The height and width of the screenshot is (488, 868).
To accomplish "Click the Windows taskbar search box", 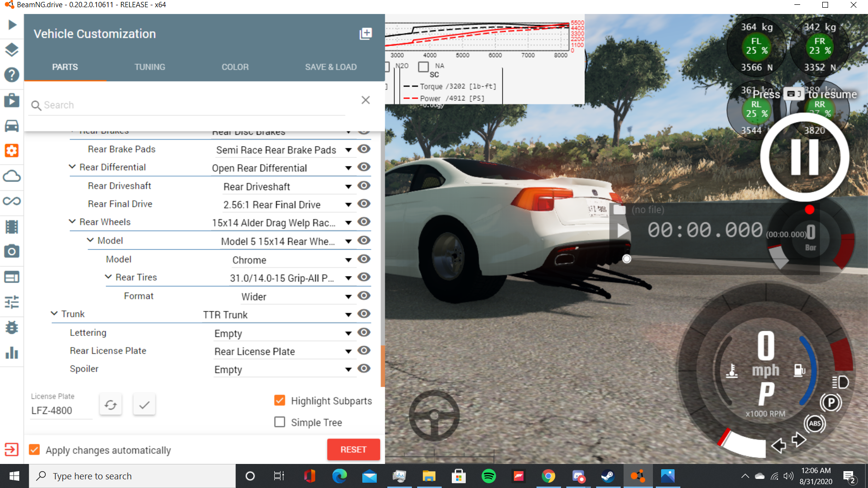I will pos(132,476).
